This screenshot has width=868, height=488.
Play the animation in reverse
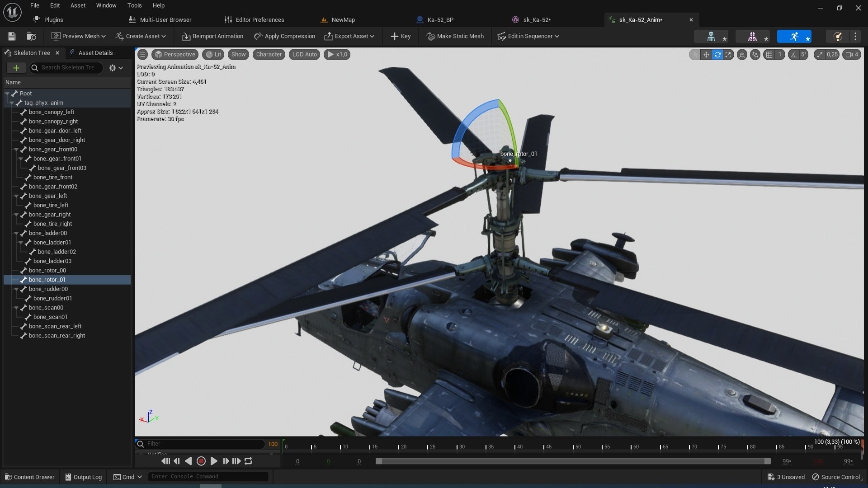(x=189, y=461)
